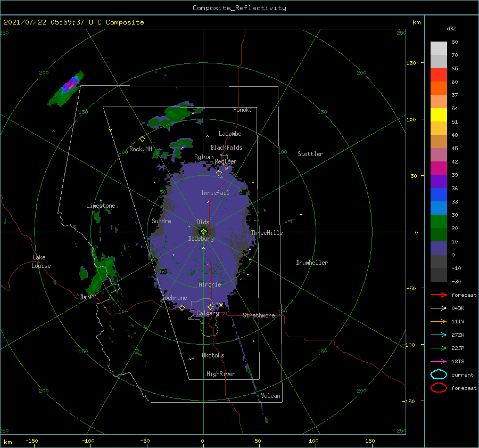Click the yellow radar-site diamond below Olds
The image size is (479, 448).
(x=203, y=232)
